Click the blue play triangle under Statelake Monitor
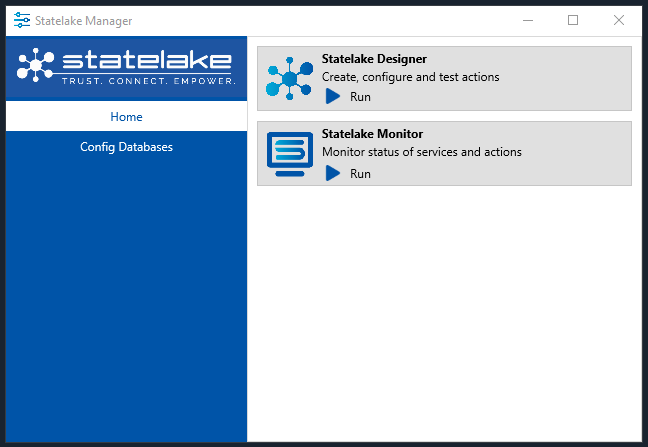The image size is (648, 447). (333, 173)
